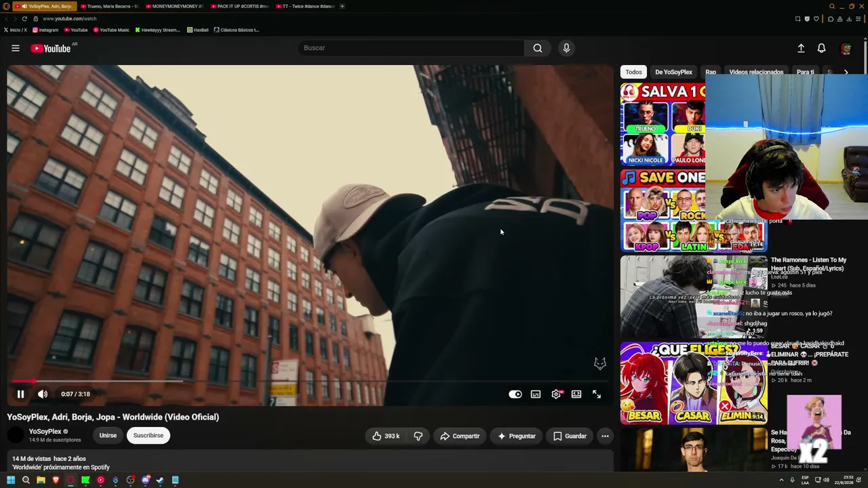
Task: Click the browser snapshot icon
Action: point(797,19)
